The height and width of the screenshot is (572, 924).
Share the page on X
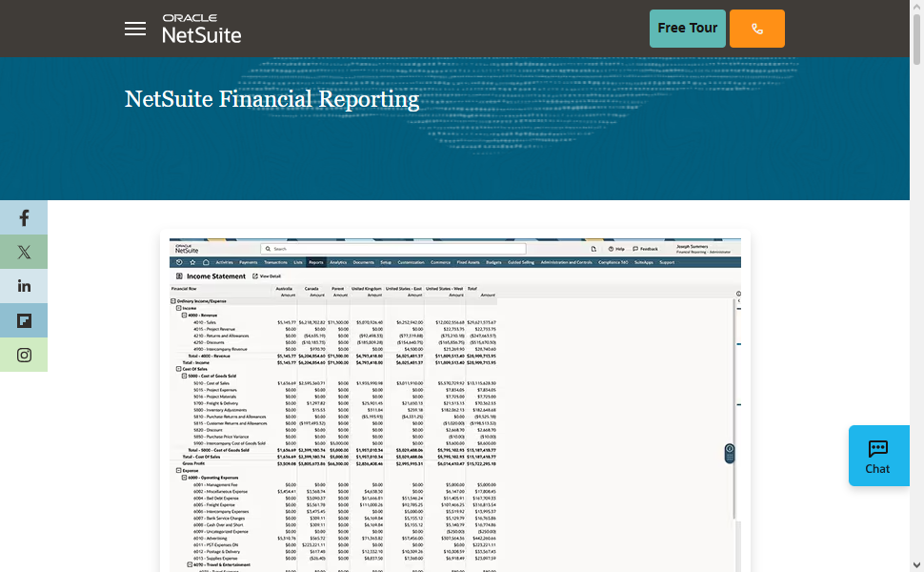tap(24, 252)
